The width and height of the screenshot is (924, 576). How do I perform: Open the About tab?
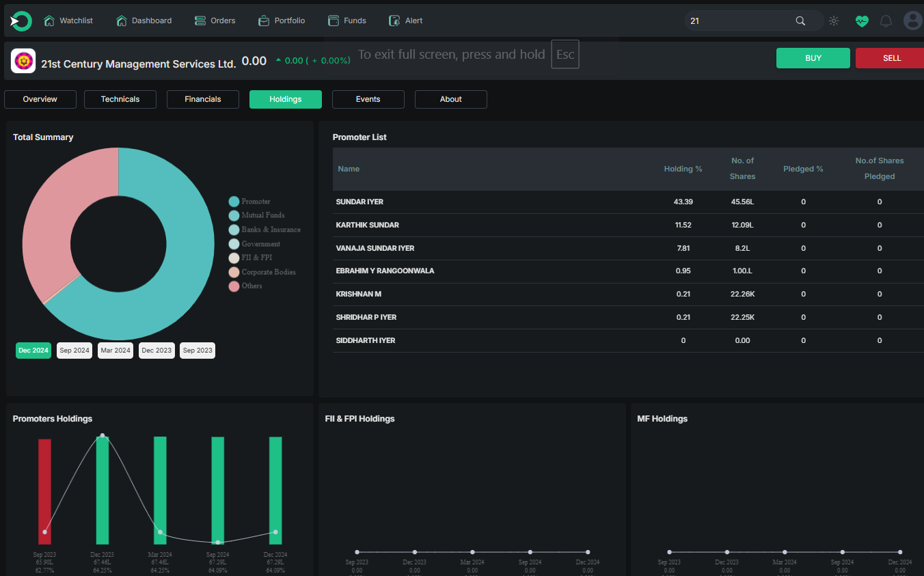pos(451,99)
